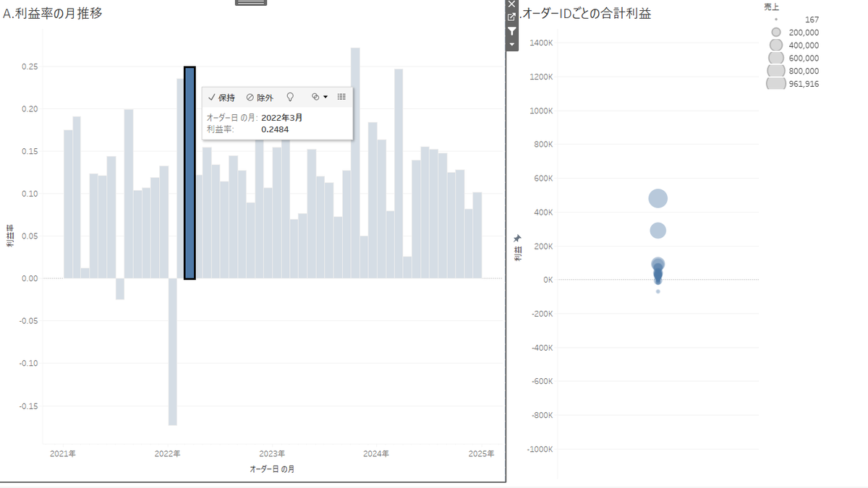Click the tooltip value 2022年3月
Screen dimensions: 868x488
(x=281, y=117)
